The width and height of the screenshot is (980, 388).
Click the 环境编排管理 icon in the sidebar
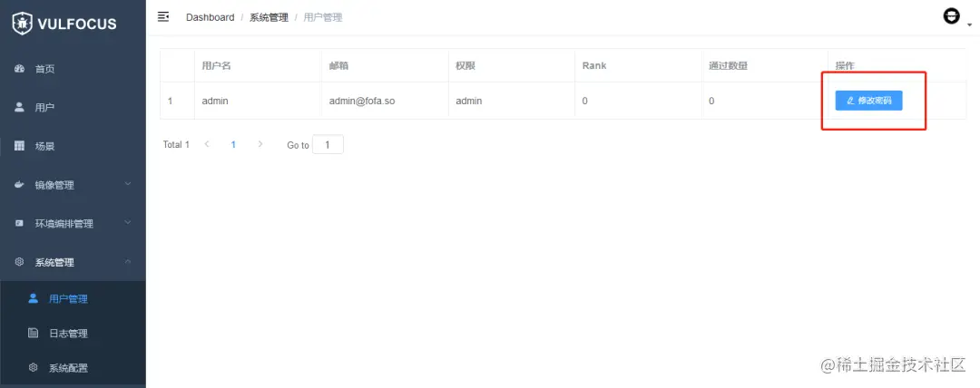pyautogui.click(x=19, y=224)
